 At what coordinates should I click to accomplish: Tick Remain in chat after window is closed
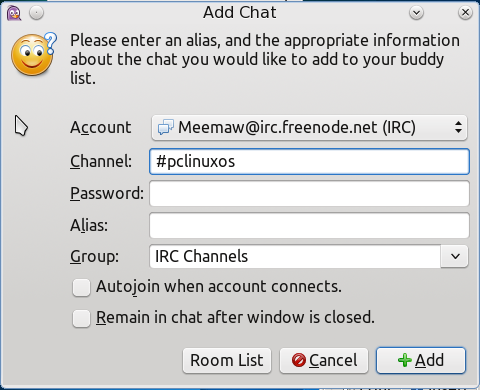(x=81, y=318)
